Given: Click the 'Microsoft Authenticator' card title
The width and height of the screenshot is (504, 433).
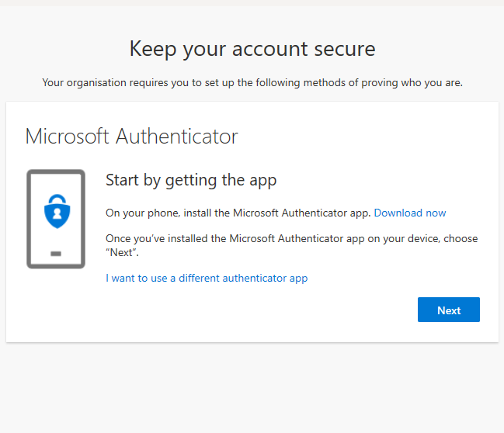Looking at the screenshot, I should point(131,137).
